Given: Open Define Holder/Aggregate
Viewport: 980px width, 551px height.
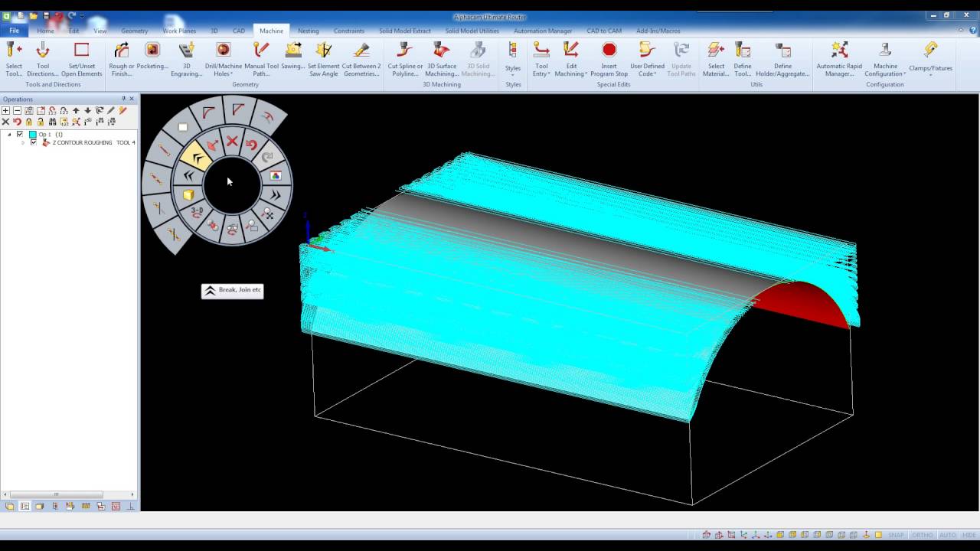Looking at the screenshot, I should pyautogui.click(x=782, y=60).
